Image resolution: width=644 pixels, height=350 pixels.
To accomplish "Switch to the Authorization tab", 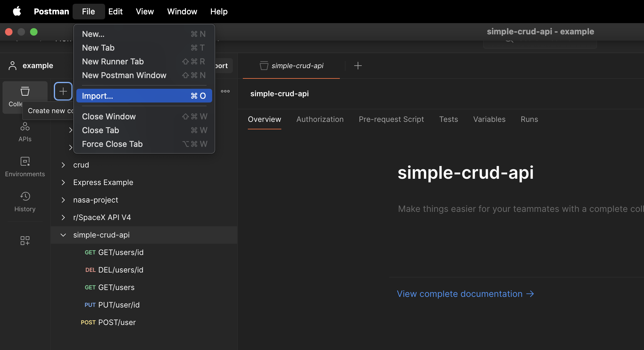I will point(320,119).
